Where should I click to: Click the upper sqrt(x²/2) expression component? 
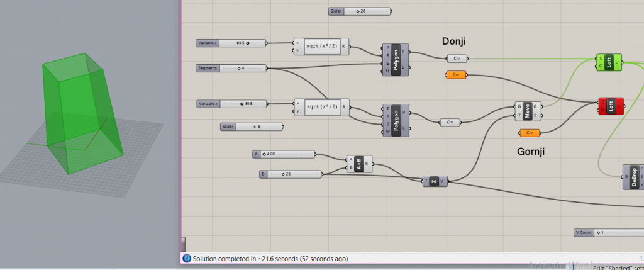point(322,47)
